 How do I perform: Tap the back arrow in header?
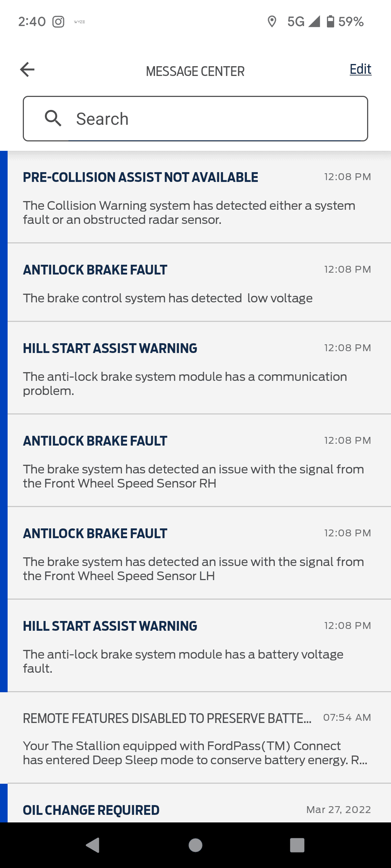[28, 69]
